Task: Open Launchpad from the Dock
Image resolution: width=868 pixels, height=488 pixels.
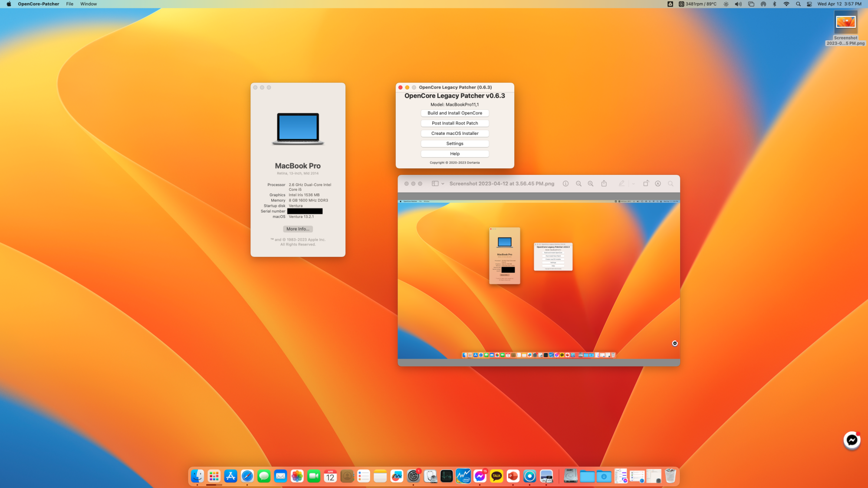Action: click(x=214, y=476)
